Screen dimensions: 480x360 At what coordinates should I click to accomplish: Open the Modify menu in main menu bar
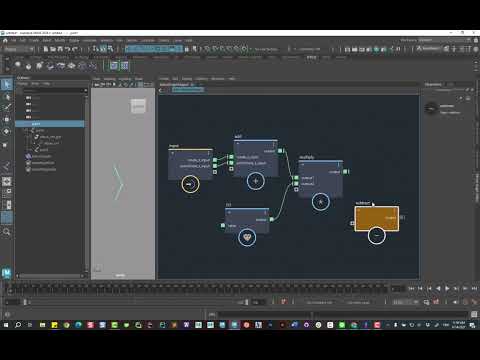click(60, 40)
